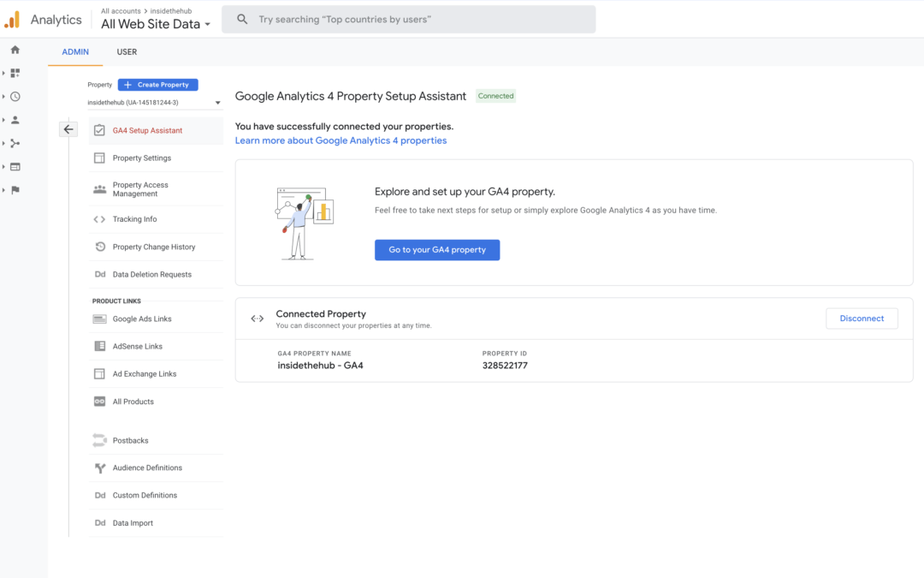Viewport: 924px width, 578px height.
Task: Open AdSense Links menu item
Action: [x=157, y=346]
